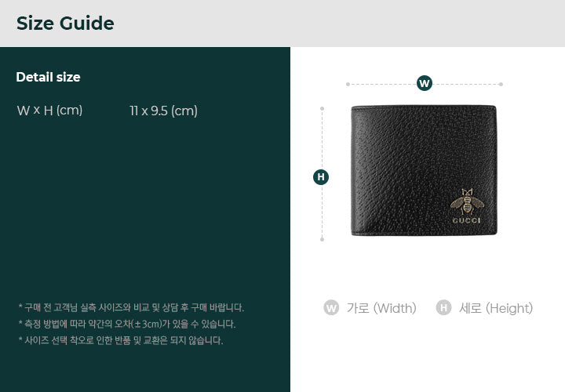Click the dark green H height marker icon

click(321, 176)
